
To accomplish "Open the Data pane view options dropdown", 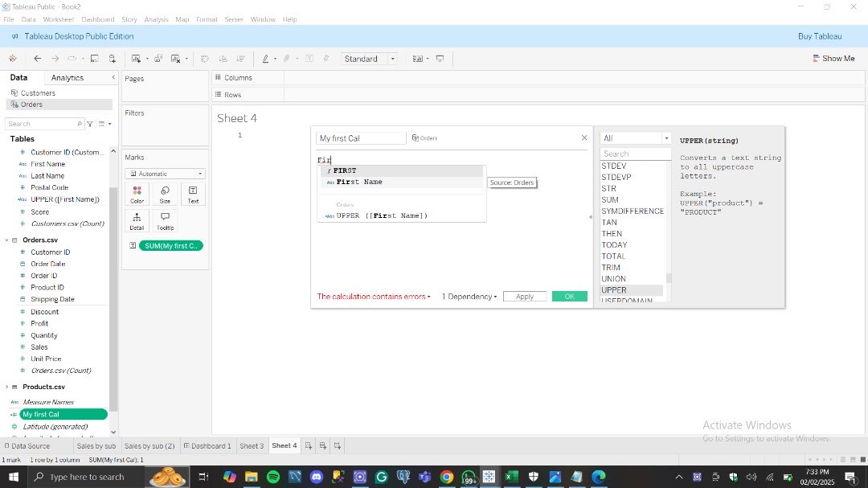I will point(104,124).
